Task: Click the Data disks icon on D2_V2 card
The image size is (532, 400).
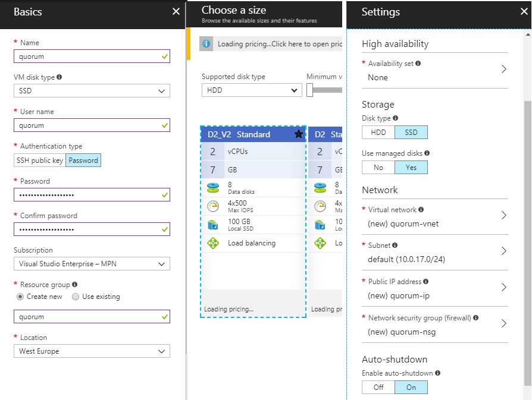Action: coord(213,187)
